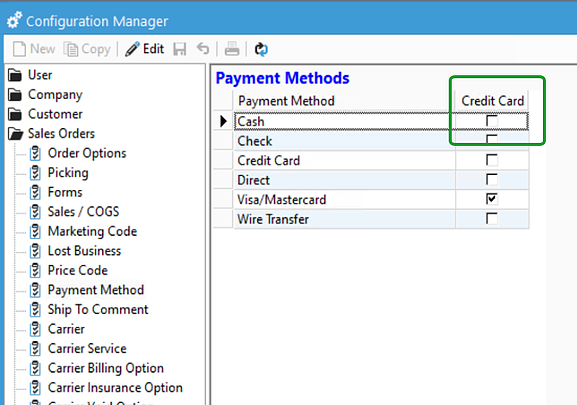Toggle Credit Card checkbox for Check
This screenshot has height=405, width=577.
[x=492, y=141]
